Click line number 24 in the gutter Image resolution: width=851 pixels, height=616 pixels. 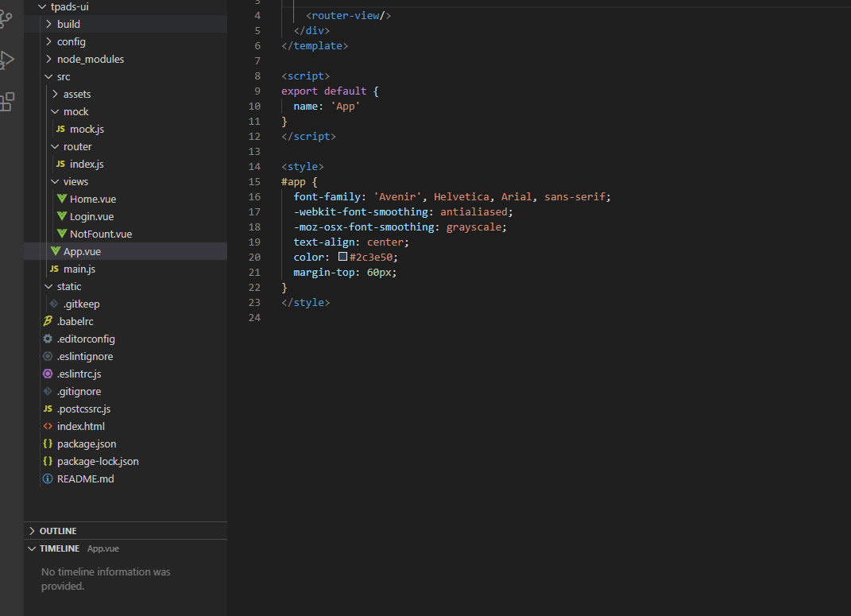254,317
